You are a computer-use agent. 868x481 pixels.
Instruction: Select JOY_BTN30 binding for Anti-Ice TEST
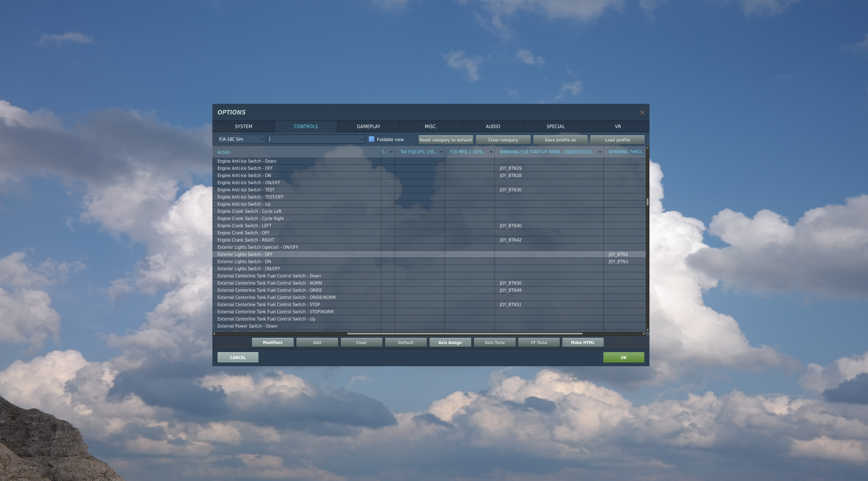point(510,190)
